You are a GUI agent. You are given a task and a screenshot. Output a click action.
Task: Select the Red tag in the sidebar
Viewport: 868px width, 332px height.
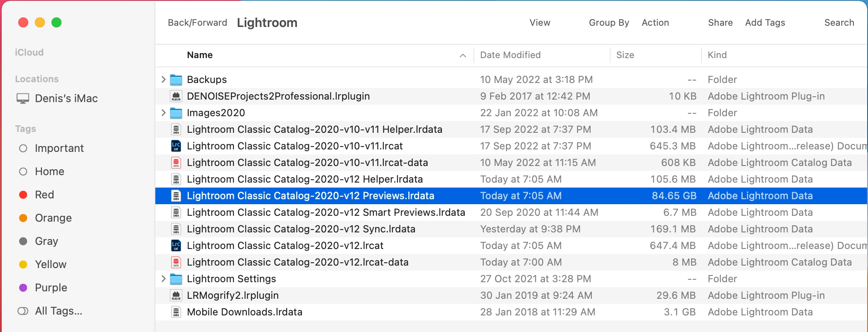[44, 195]
